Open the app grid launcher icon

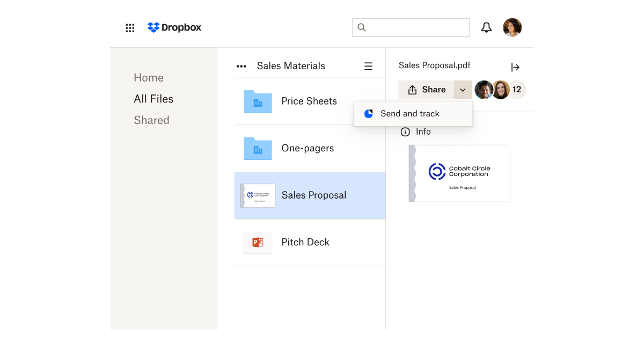(130, 28)
